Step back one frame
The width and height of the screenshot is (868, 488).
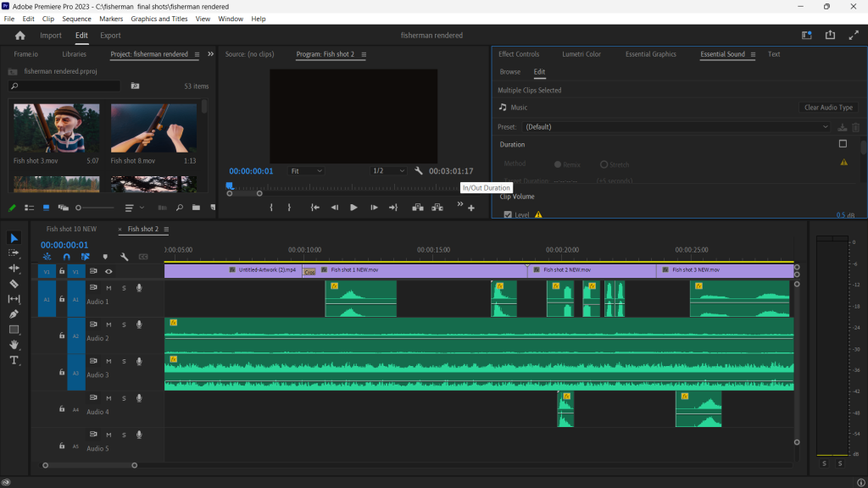pyautogui.click(x=334, y=208)
